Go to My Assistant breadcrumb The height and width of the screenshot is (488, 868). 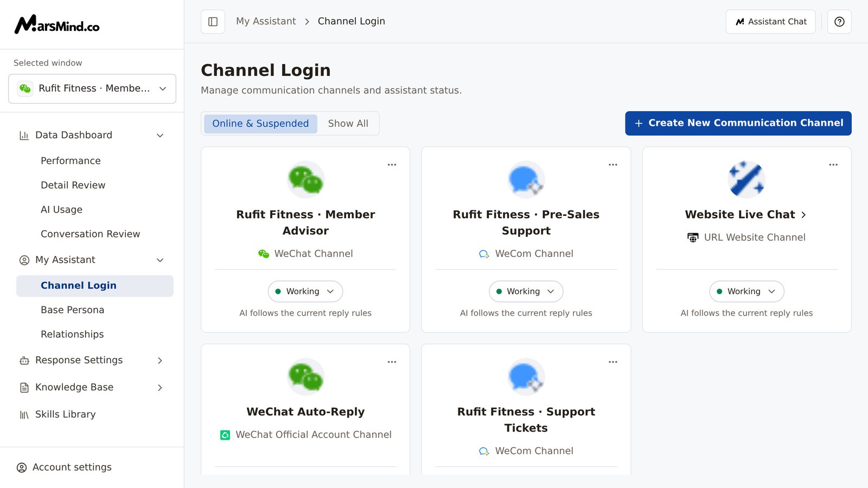tap(266, 21)
